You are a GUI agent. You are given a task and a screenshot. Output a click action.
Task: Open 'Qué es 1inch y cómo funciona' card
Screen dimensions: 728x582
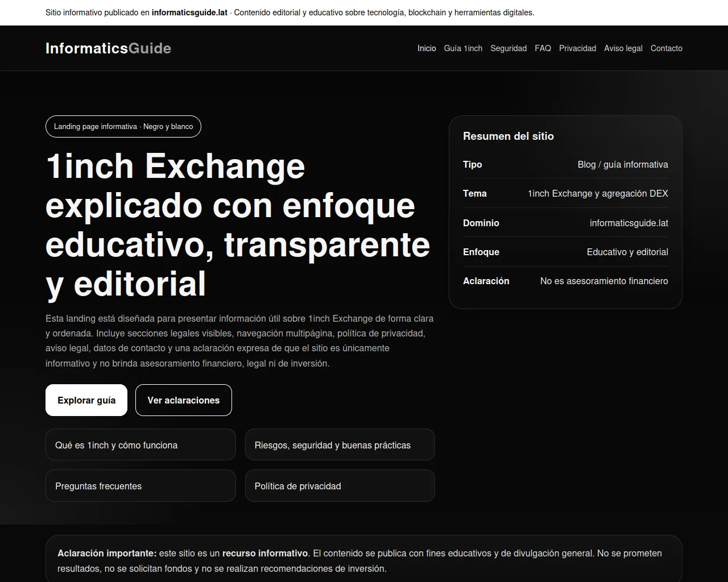[x=140, y=444]
